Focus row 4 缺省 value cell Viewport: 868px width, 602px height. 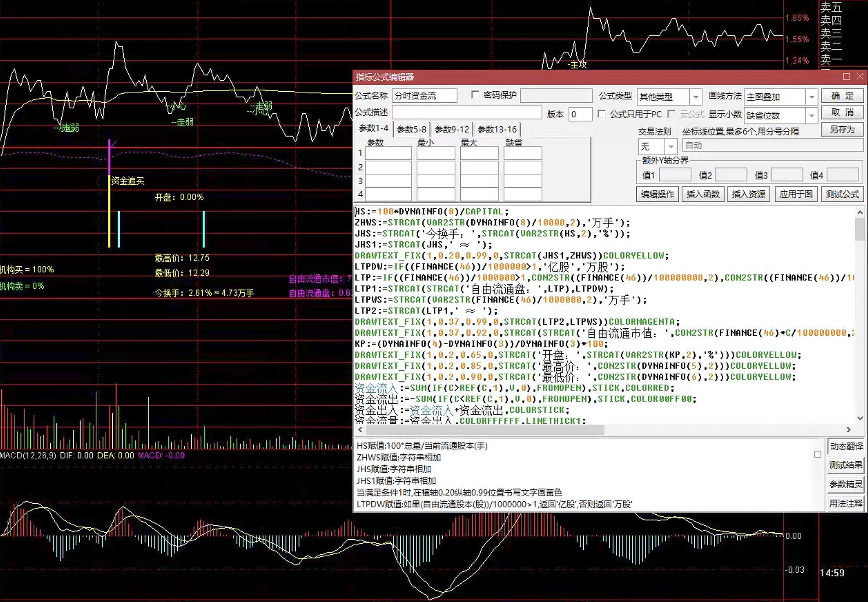[x=523, y=194]
